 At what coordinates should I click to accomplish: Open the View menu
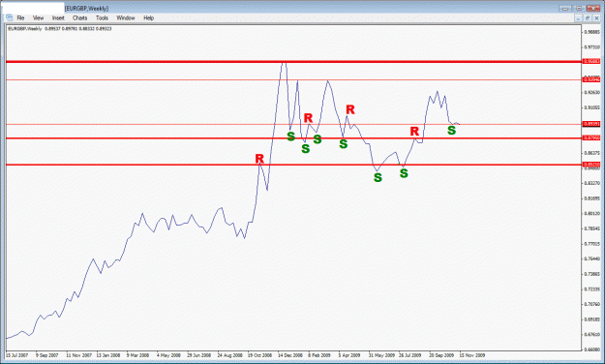point(38,17)
